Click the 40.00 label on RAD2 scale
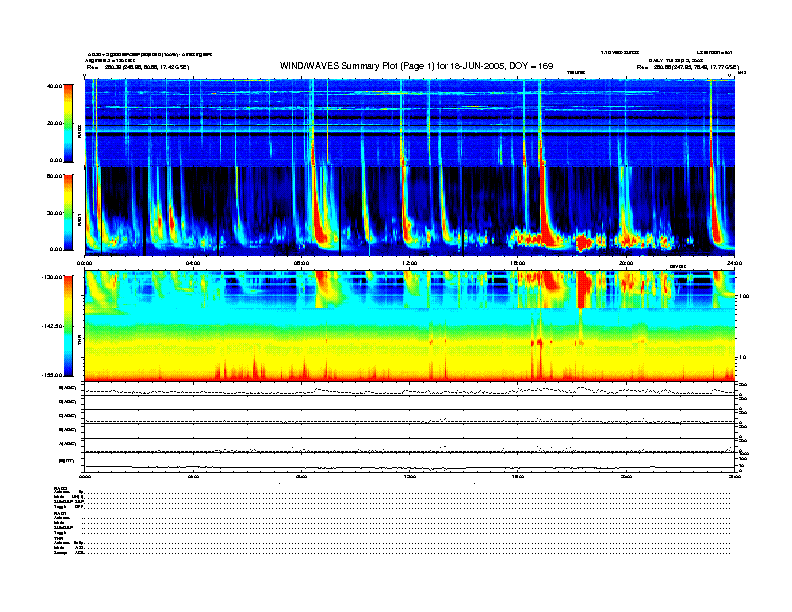 pyautogui.click(x=55, y=86)
